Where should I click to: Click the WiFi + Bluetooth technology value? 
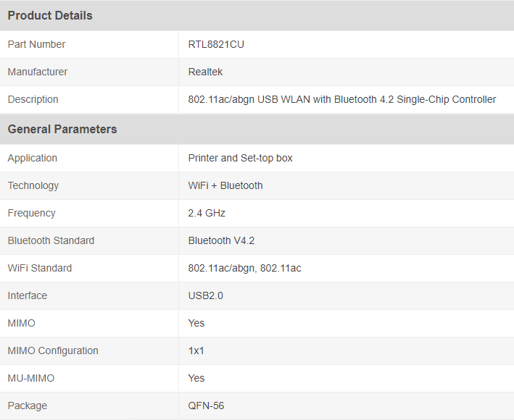coord(225,185)
